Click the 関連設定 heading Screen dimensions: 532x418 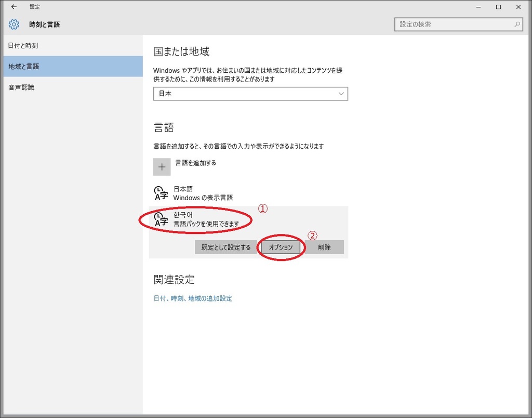(174, 280)
